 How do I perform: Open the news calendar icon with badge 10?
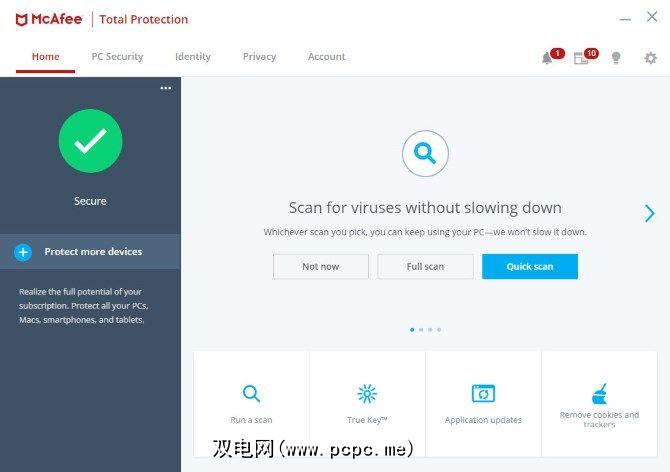[x=581, y=58]
